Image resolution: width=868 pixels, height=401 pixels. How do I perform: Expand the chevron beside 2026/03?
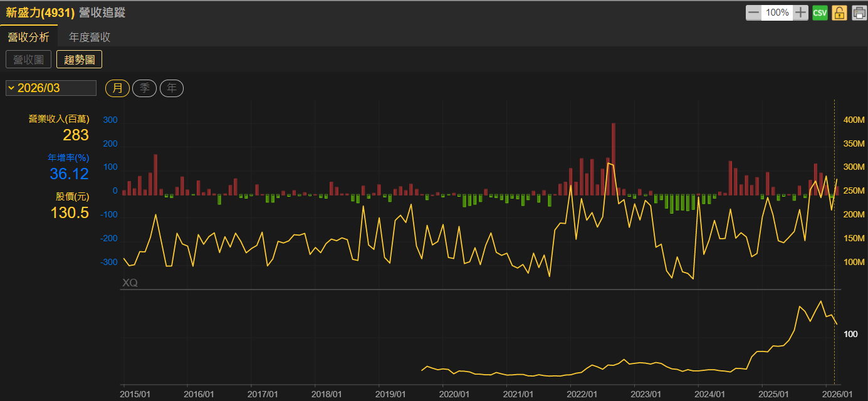[11, 88]
